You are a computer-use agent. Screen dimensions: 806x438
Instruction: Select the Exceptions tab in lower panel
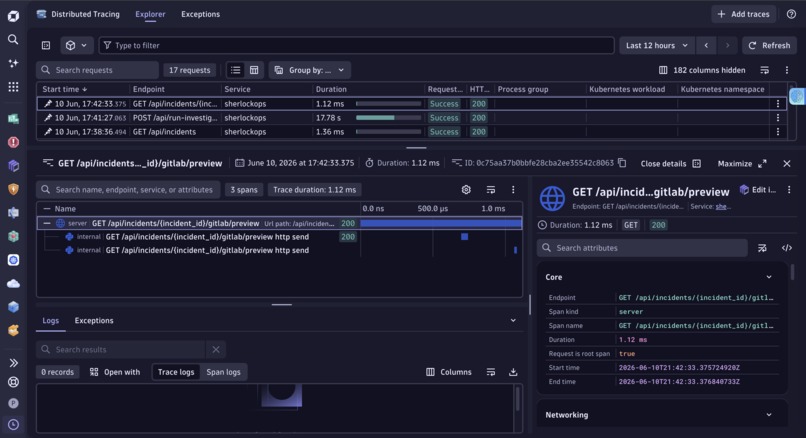[x=94, y=320]
